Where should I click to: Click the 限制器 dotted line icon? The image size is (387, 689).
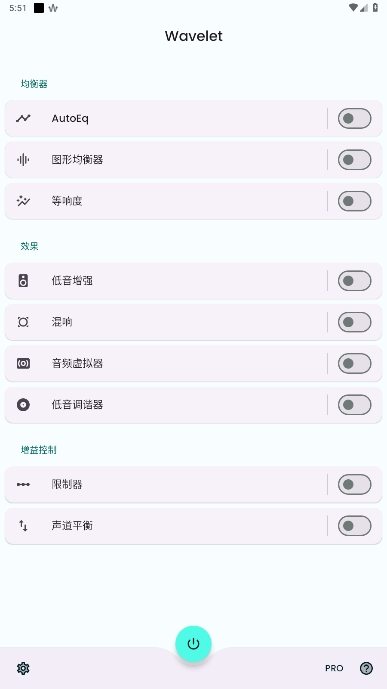pyautogui.click(x=23, y=484)
